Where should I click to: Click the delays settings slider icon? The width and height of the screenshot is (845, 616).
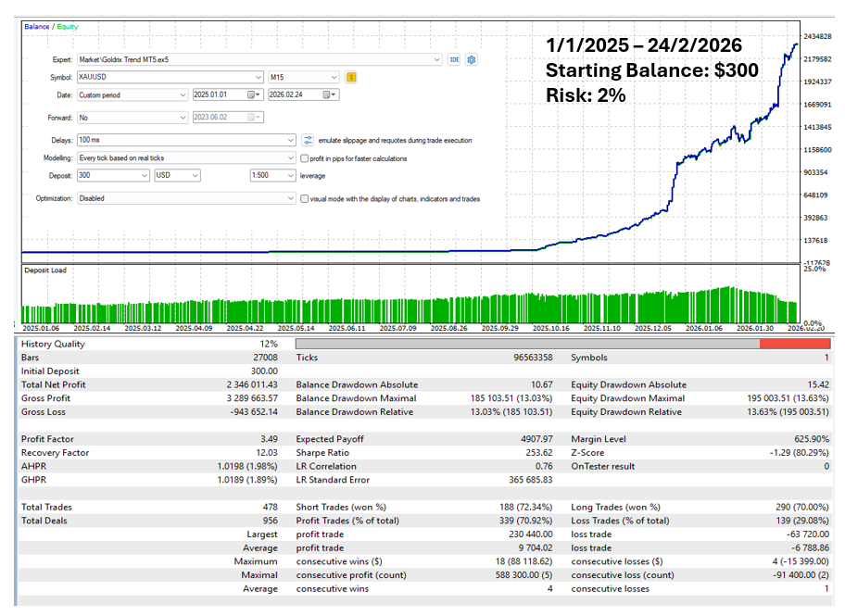click(x=308, y=140)
